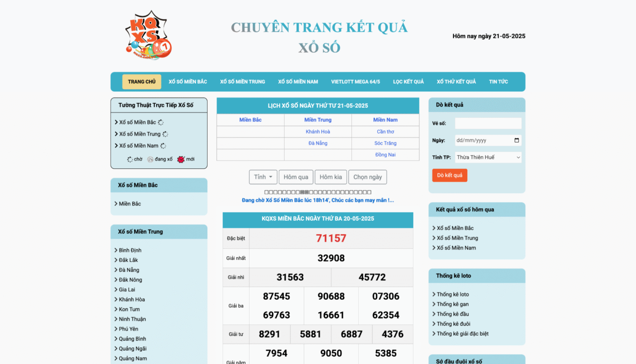Image resolution: width=636 pixels, height=364 pixels.
Task: Open yesterday's Xổ số Miền Bắc results
Action: 455,228
